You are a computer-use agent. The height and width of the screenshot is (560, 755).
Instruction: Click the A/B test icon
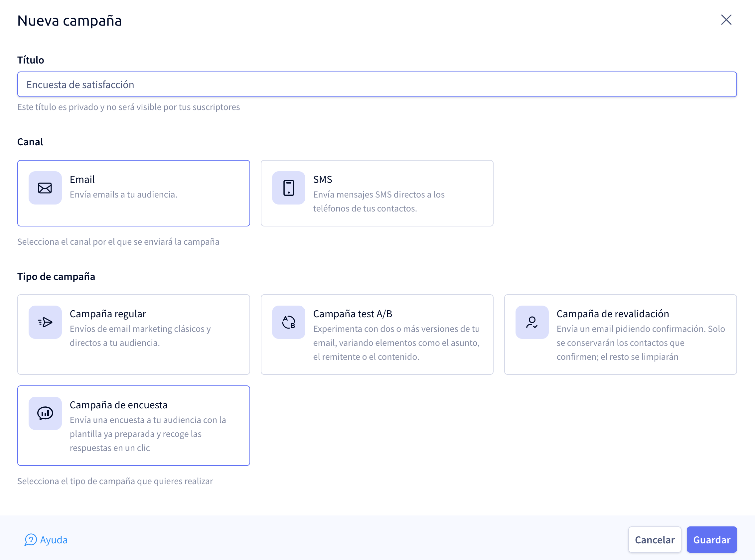(288, 322)
